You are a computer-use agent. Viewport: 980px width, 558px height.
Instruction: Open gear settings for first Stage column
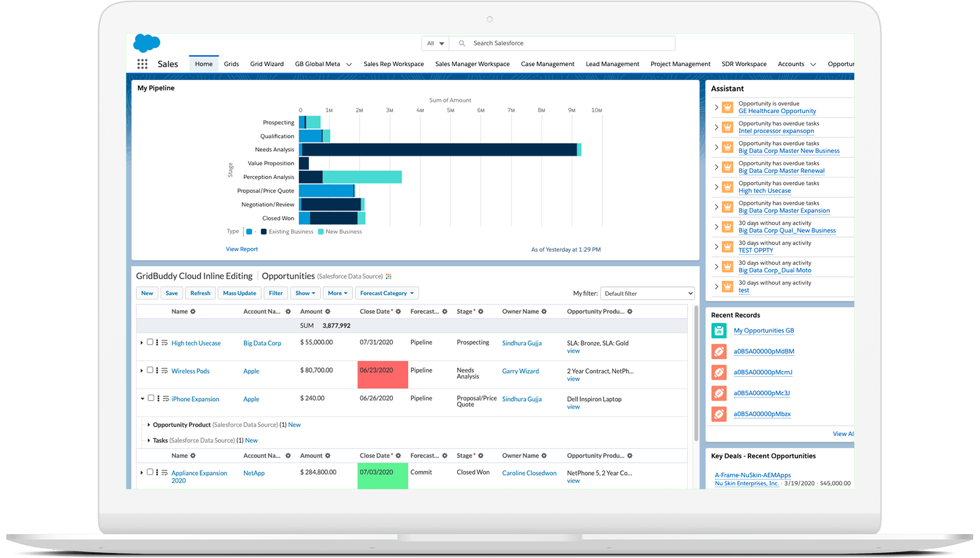coord(481,311)
